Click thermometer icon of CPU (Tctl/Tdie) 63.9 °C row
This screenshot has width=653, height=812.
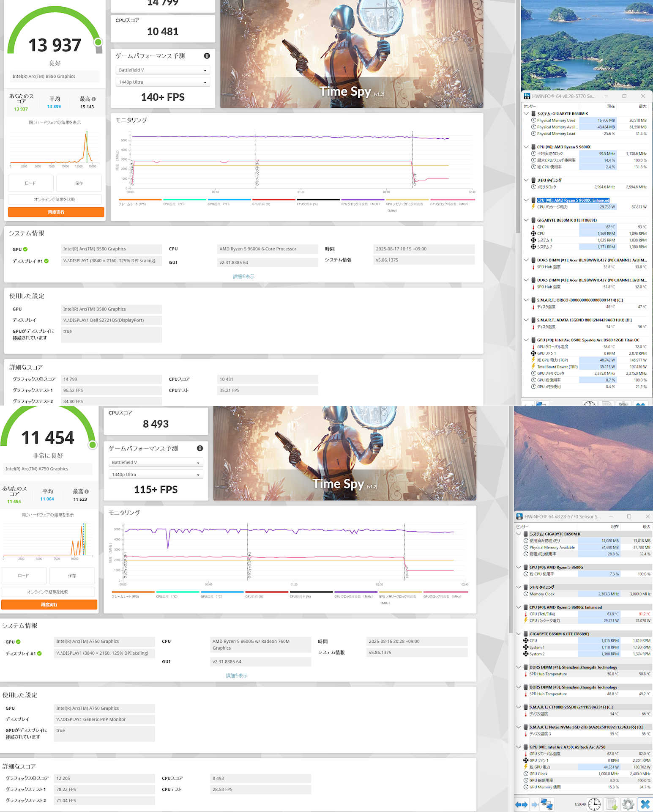coord(526,614)
